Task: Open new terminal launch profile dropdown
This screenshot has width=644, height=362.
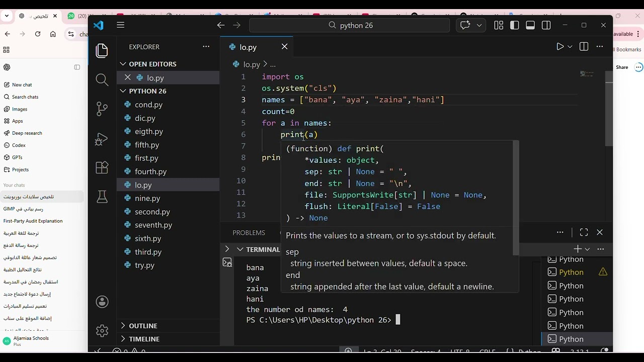Action: (587, 249)
